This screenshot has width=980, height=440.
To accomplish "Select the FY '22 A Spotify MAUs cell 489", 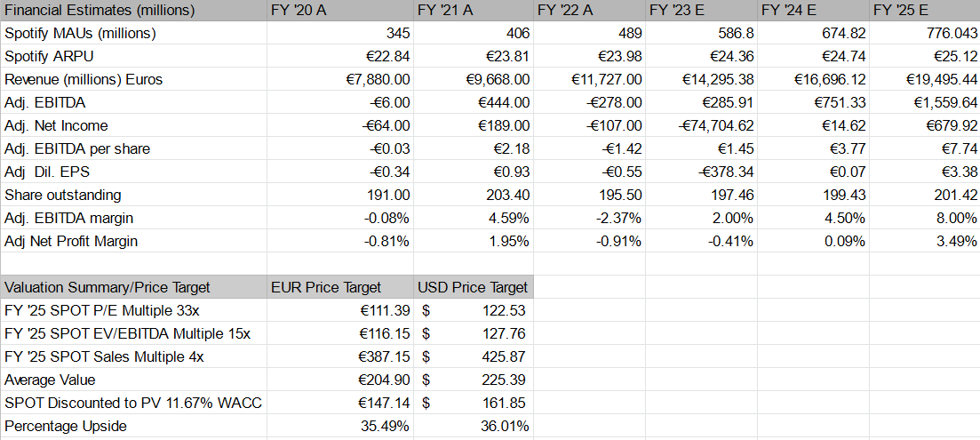I will coord(589,33).
